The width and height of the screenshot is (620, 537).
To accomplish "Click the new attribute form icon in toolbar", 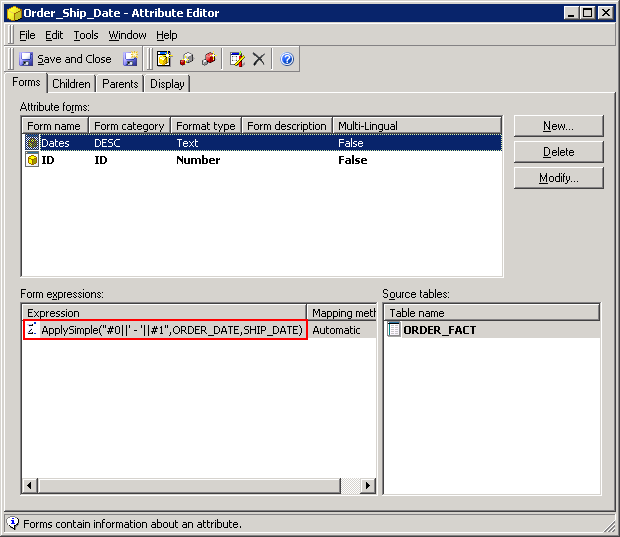I will [164, 59].
